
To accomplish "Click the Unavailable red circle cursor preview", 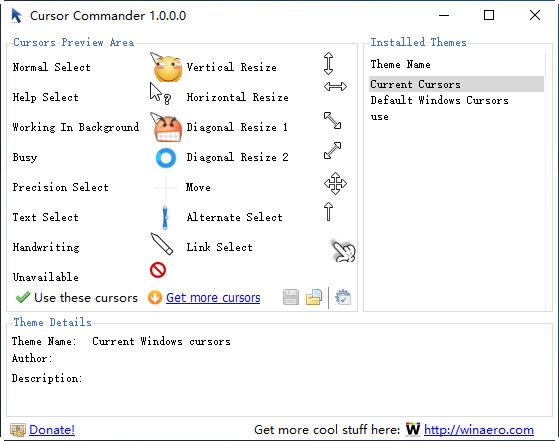I will click(x=158, y=270).
